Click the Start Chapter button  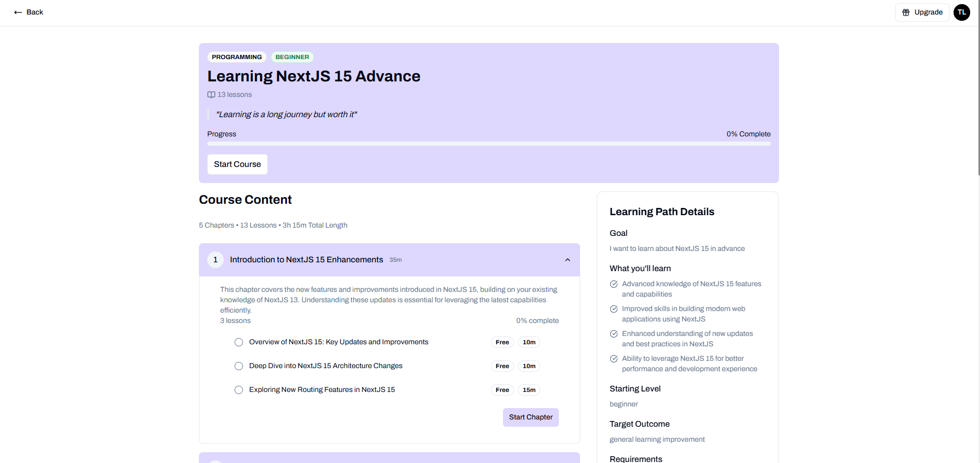pyautogui.click(x=531, y=417)
